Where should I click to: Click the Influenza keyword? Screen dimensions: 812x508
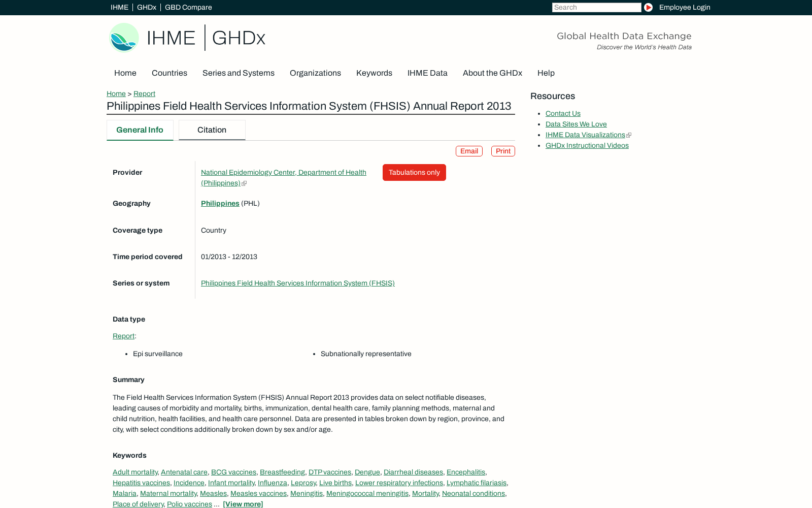pos(273,483)
